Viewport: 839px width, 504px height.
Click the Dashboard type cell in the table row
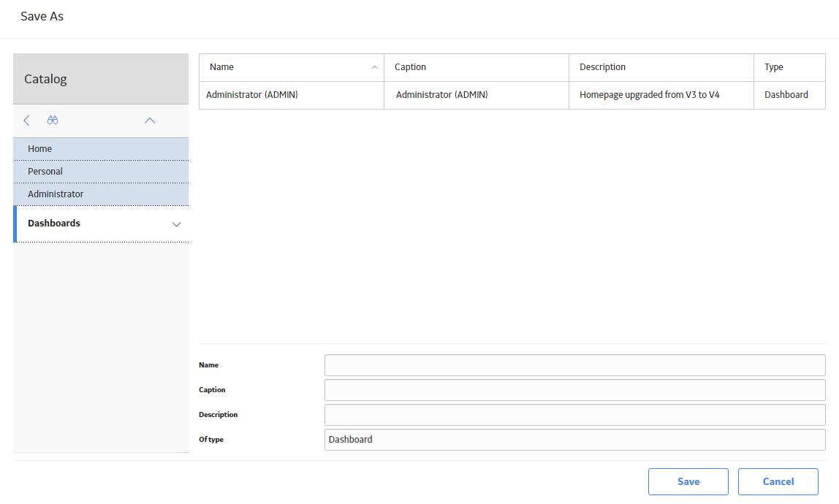(x=790, y=95)
